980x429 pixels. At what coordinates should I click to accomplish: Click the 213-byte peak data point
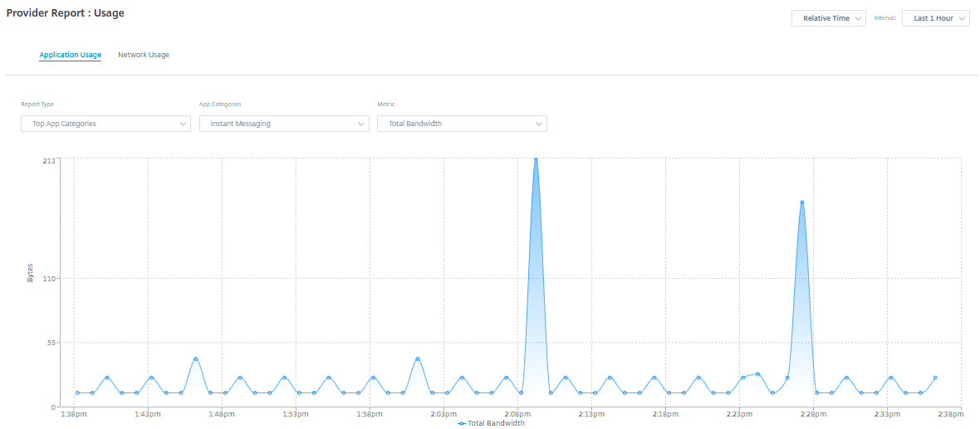(536, 158)
